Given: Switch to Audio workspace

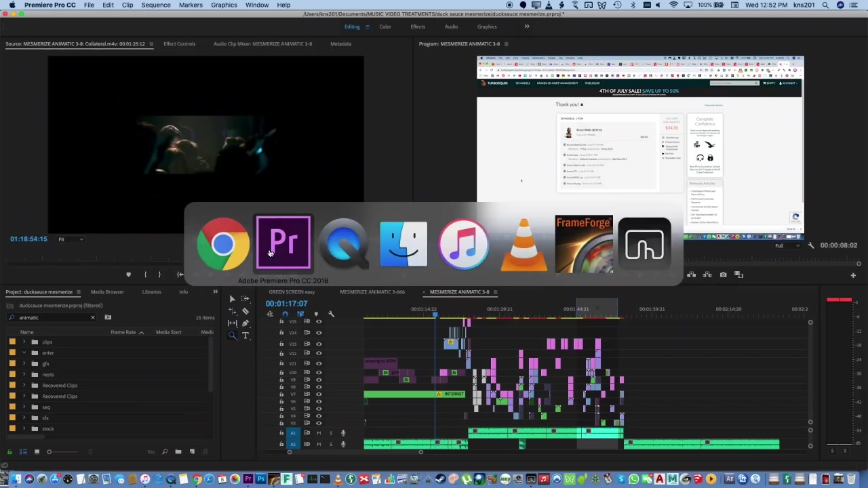Looking at the screenshot, I should click(451, 26).
